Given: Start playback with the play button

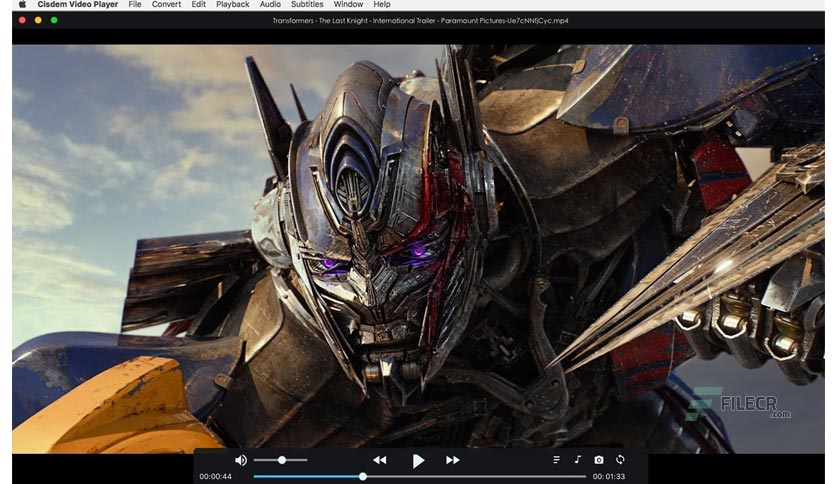Looking at the screenshot, I should click(419, 461).
